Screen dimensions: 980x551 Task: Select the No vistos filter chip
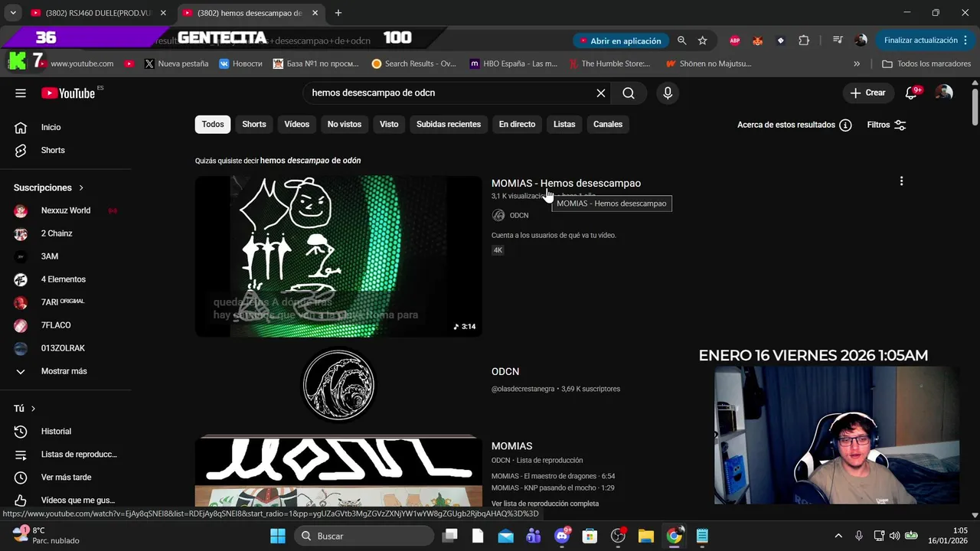click(x=345, y=124)
